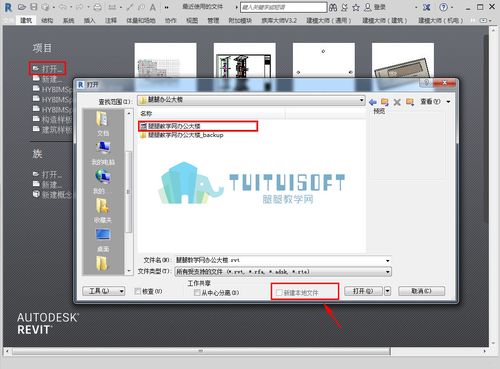Open the arrow next to 打开 Open button
Viewport: 500px width, 369px height.
pyautogui.click(x=387, y=291)
